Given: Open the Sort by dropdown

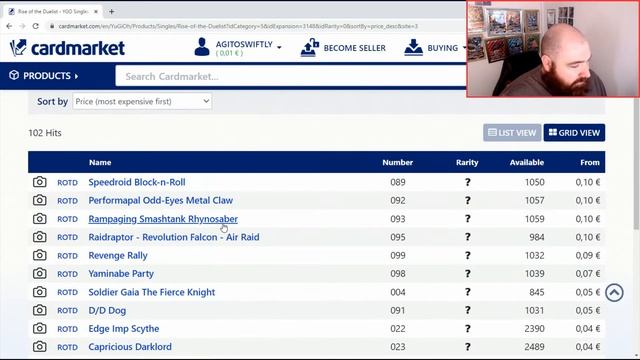Looking at the screenshot, I should 142,101.
